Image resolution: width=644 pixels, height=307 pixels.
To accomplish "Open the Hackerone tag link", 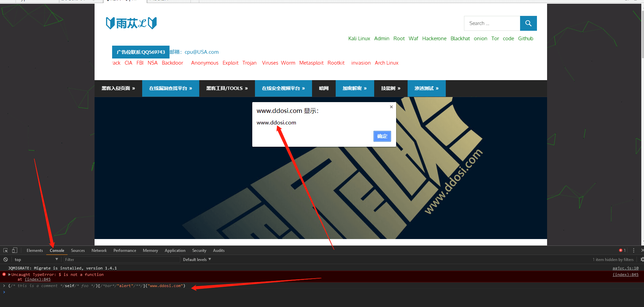I will tap(434, 39).
